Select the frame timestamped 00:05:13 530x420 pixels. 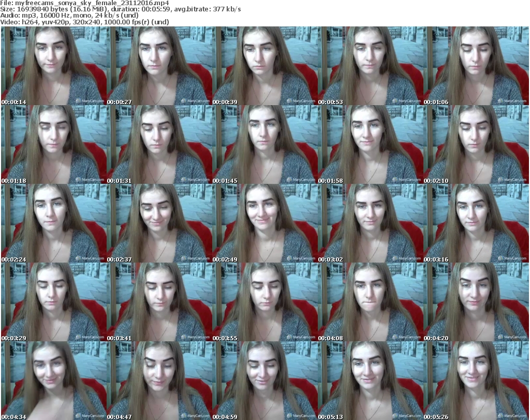[x=371, y=381]
